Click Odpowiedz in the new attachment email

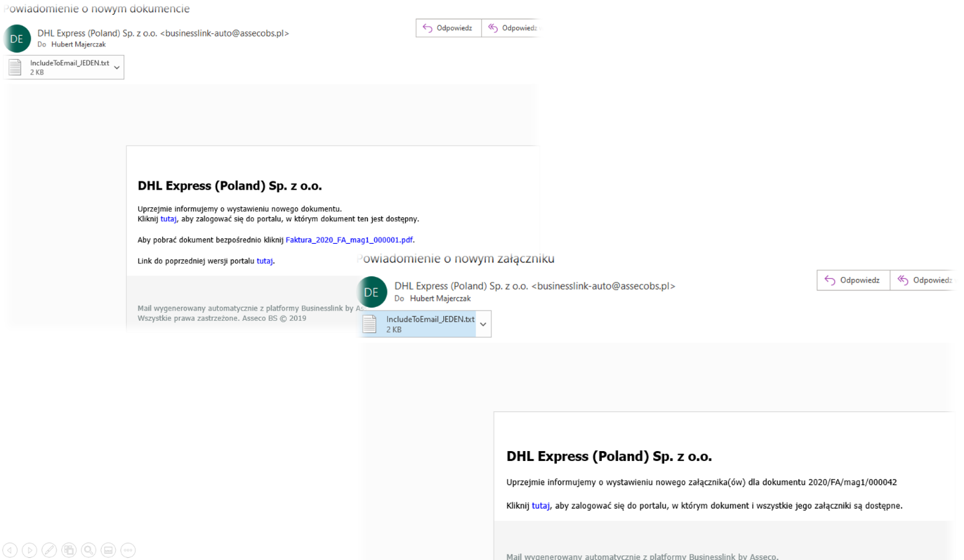(853, 280)
